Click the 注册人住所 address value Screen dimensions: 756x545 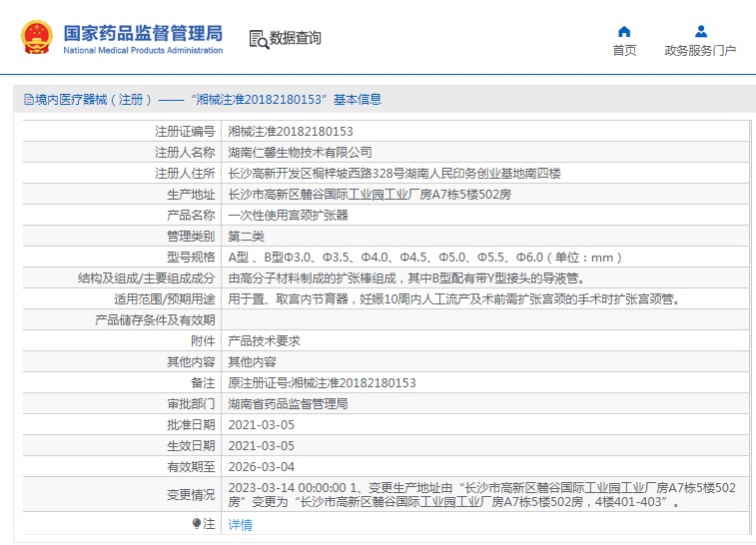[394, 174]
